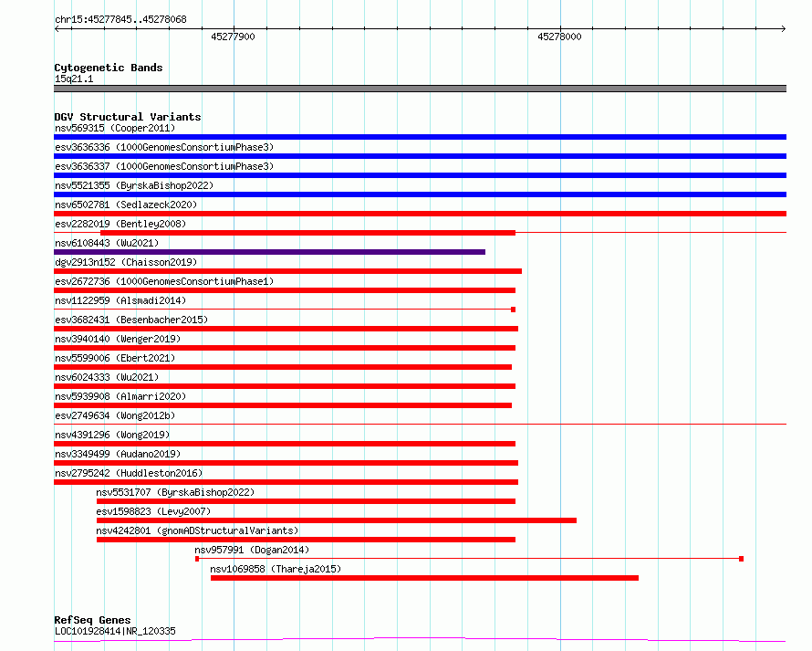Open dgv2913n152 (Chaisson2019) label
Viewport: 812px width, 651px height.
click(126, 262)
